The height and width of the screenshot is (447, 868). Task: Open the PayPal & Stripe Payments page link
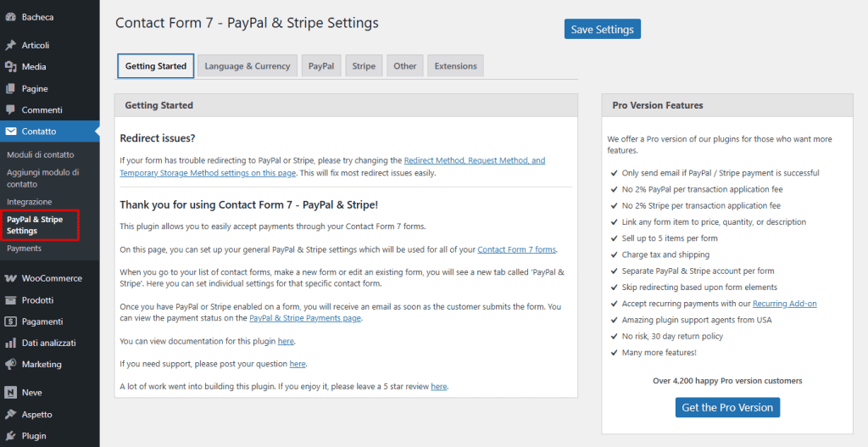tap(305, 318)
